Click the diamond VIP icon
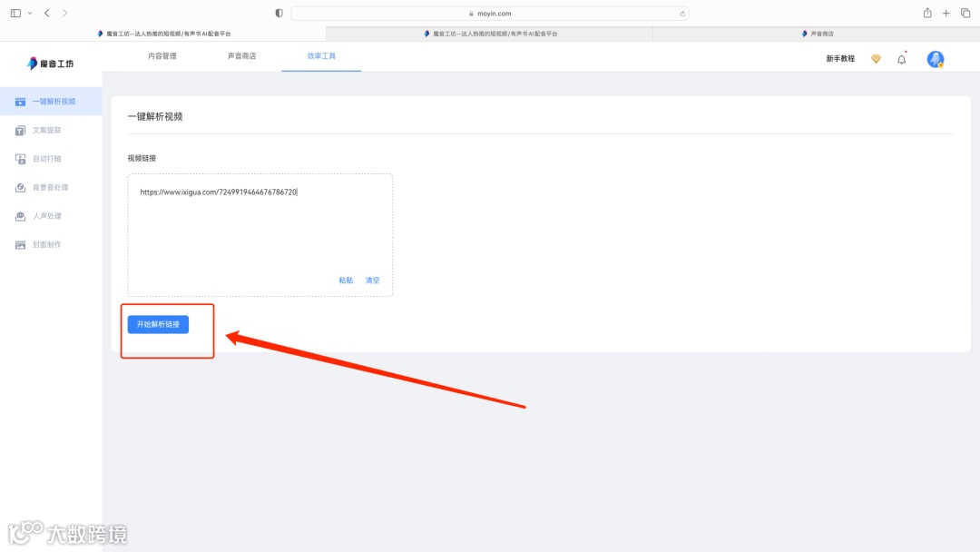Image resolution: width=980 pixels, height=552 pixels. coord(876,59)
